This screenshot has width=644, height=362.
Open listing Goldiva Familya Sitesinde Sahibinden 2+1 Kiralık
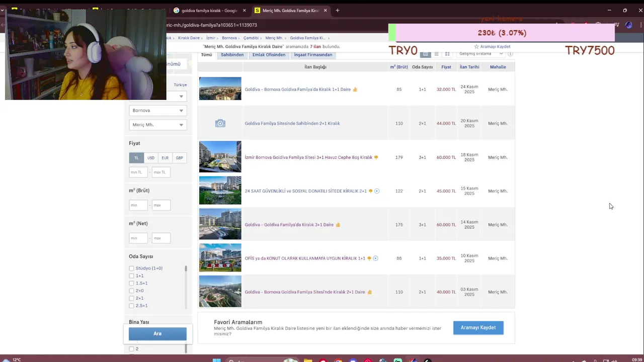[292, 124]
